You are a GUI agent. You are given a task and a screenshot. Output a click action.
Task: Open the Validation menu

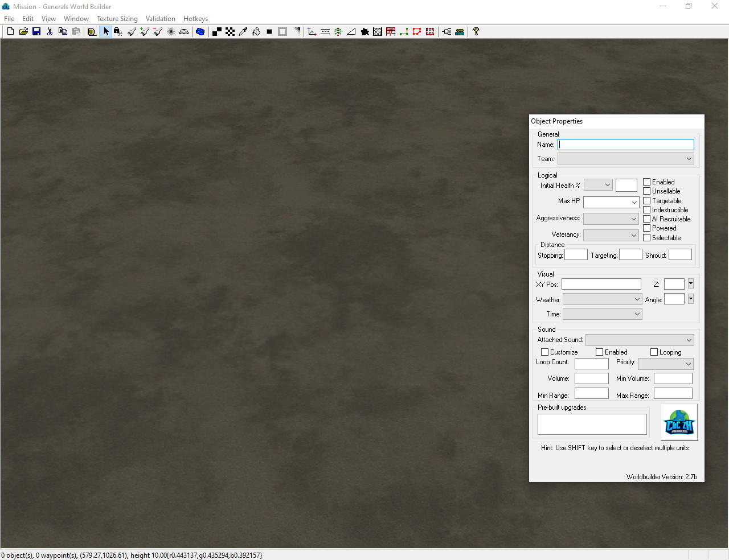tap(160, 19)
